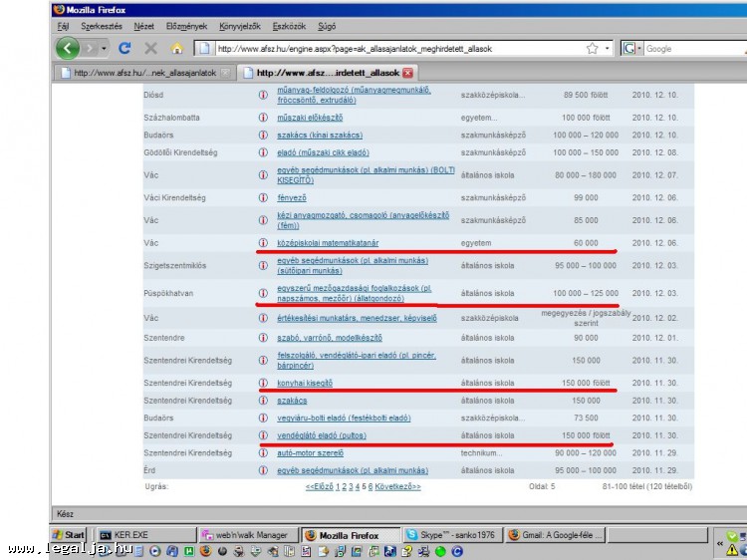Viewport: 747px width, 560px height.
Task: Open the Eszközök menu
Action: coord(288,25)
